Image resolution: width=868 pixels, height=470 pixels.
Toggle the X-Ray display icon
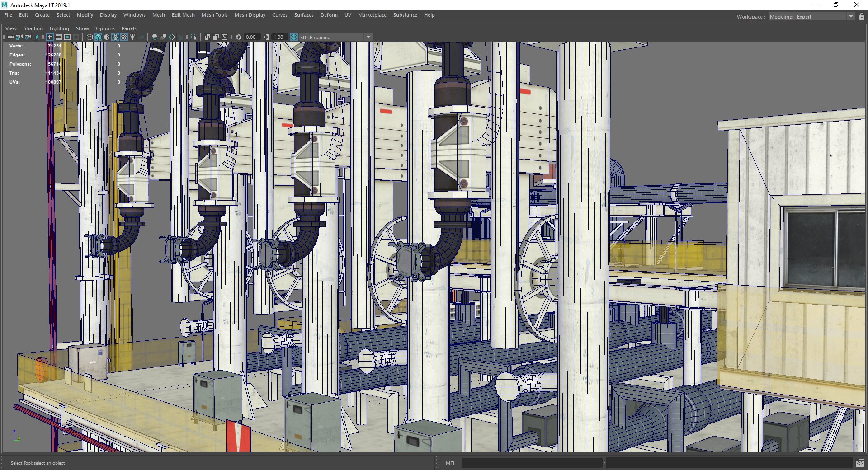point(208,37)
